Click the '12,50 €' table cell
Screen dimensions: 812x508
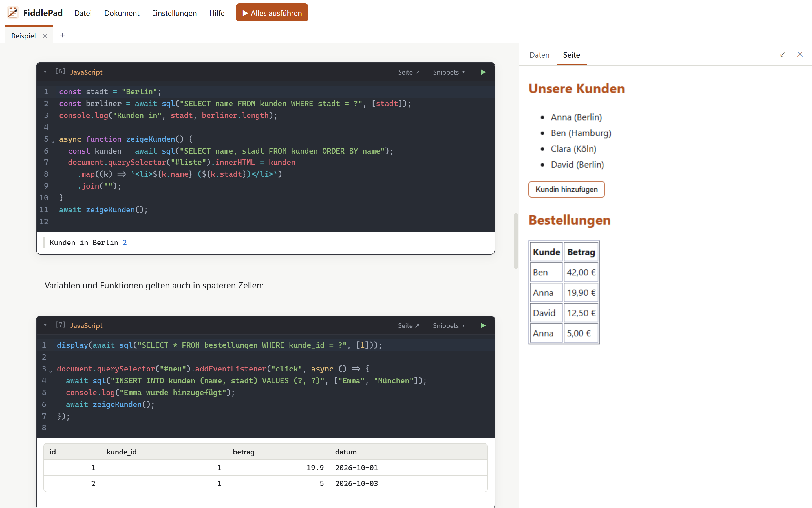click(581, 313)
